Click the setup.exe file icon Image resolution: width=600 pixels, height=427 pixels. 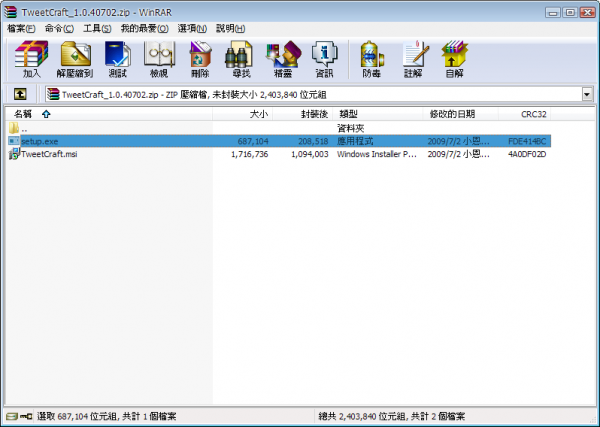click(14, 141)
